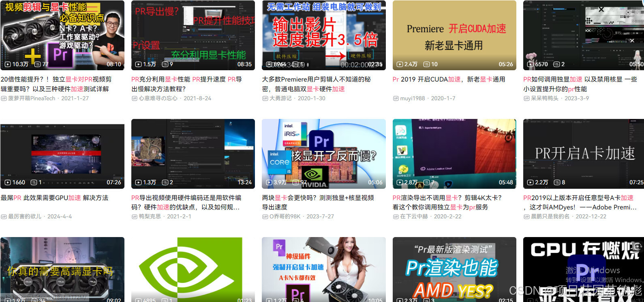Screen dimensions: 644x302
Task: Visit uploader 呆呆鸭鸭头
Action: [x=545, y=99]
